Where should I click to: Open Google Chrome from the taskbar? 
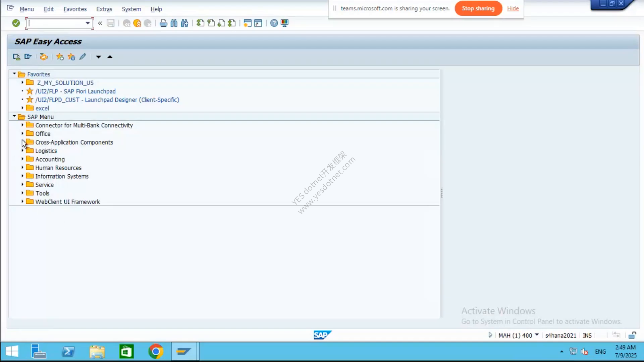[156, 351]
